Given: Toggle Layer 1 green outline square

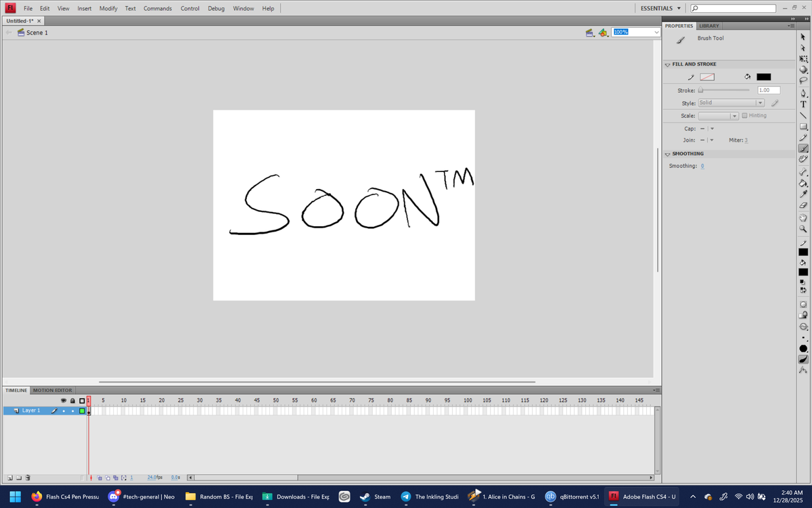Looking at the screenshot, I should 82,410.
